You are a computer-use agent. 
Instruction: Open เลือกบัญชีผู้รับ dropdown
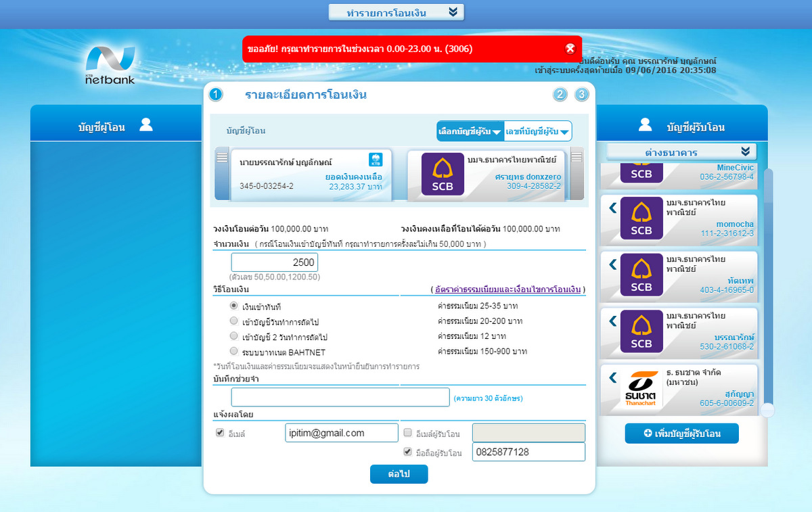[470, 131]
